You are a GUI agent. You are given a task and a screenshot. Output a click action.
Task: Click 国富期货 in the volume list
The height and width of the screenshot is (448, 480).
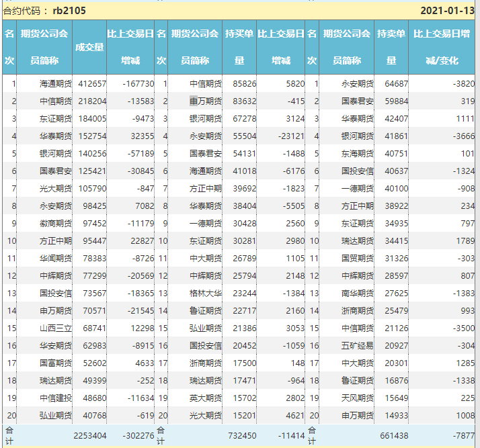(56, 363)
